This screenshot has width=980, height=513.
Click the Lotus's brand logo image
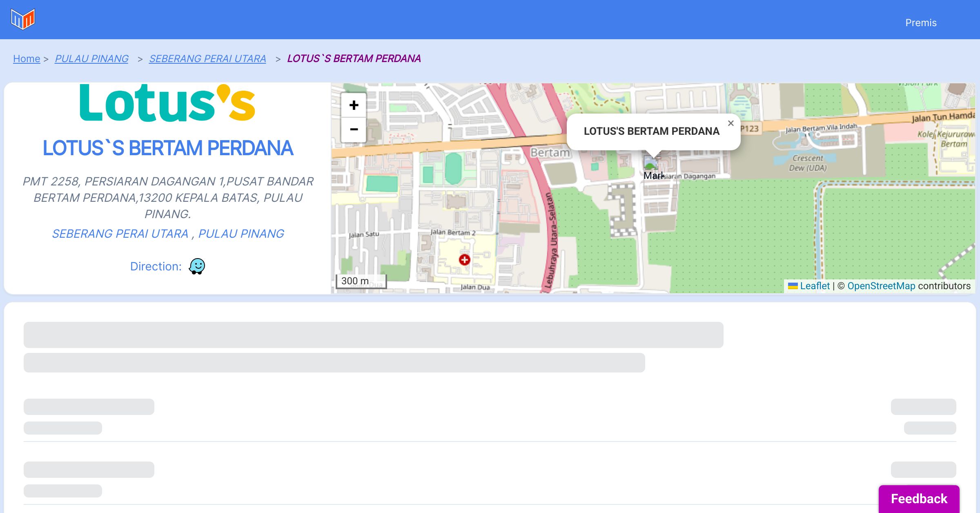tap(167, 103)
